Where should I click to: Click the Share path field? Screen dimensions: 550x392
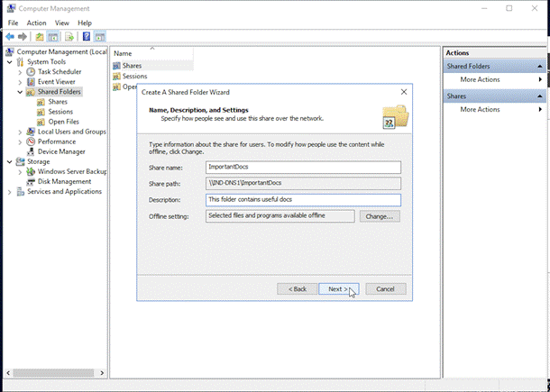pyautogui.click(x=303, y=183)
